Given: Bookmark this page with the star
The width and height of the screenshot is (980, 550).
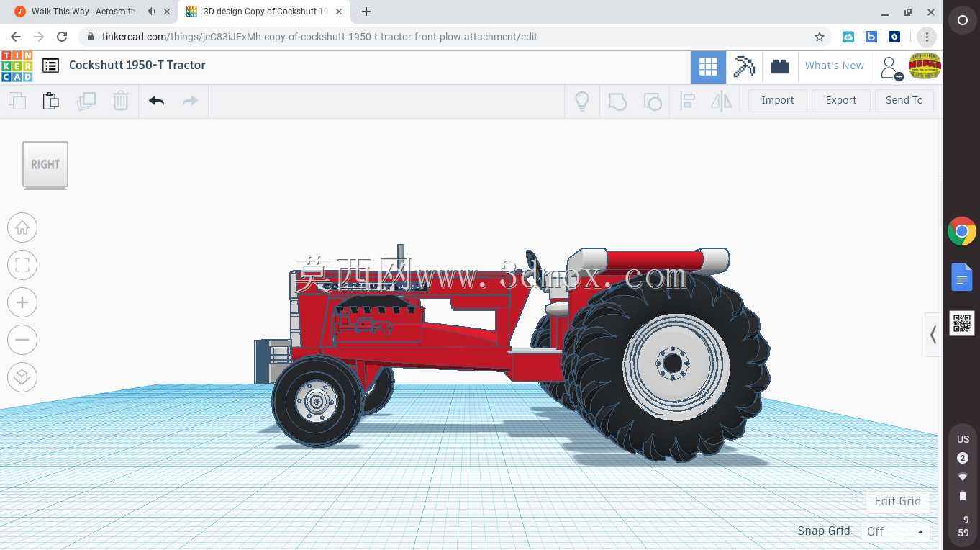Looking at the screenshot, I should (819, 37).
